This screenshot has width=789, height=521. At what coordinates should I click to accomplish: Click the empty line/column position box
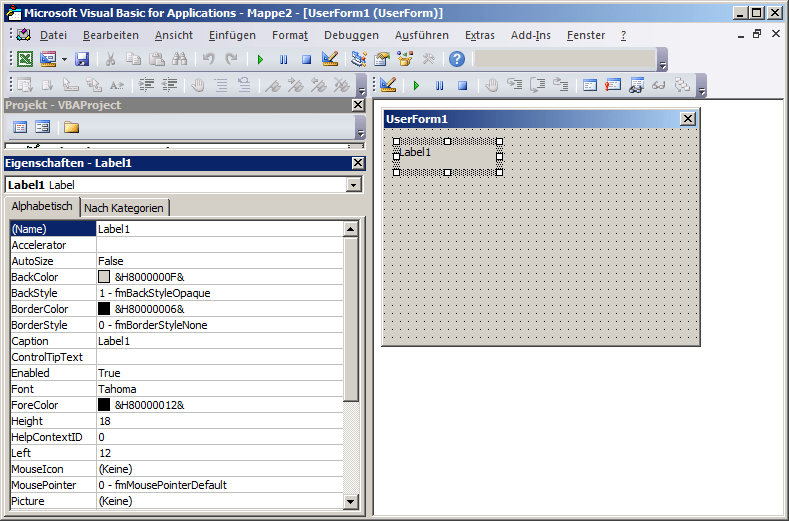[x=565, y=59]
